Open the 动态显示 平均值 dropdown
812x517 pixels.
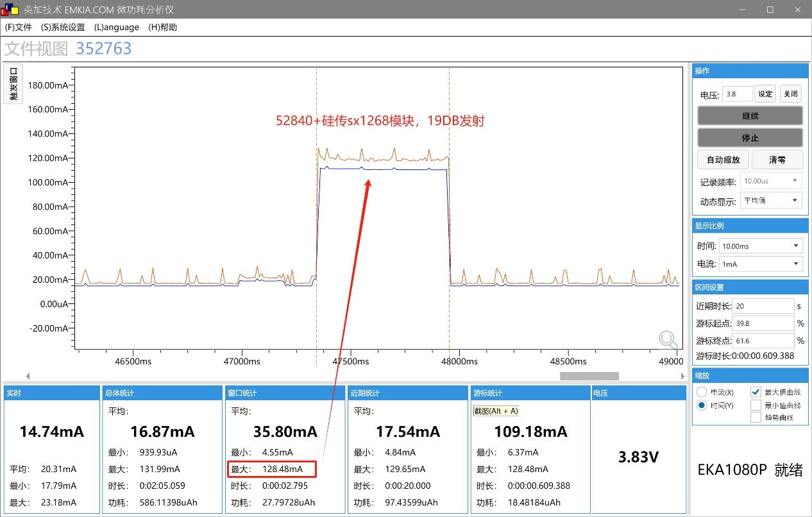coord(771,200)
